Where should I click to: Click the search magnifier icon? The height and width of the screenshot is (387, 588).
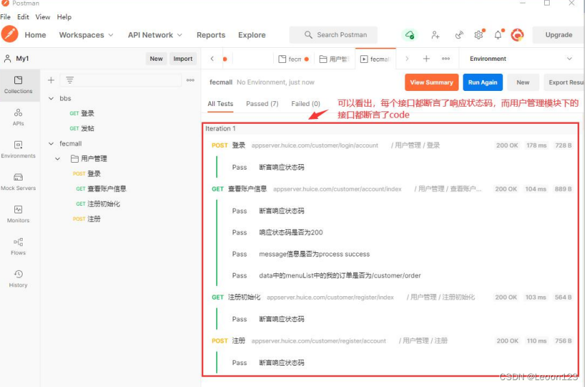point(308,35)
